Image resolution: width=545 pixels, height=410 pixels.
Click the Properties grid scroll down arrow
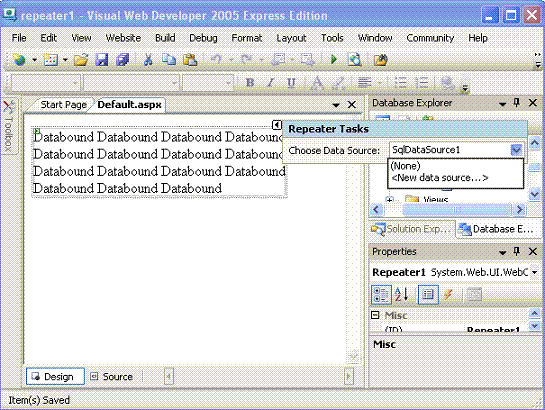tap(535, 326)
